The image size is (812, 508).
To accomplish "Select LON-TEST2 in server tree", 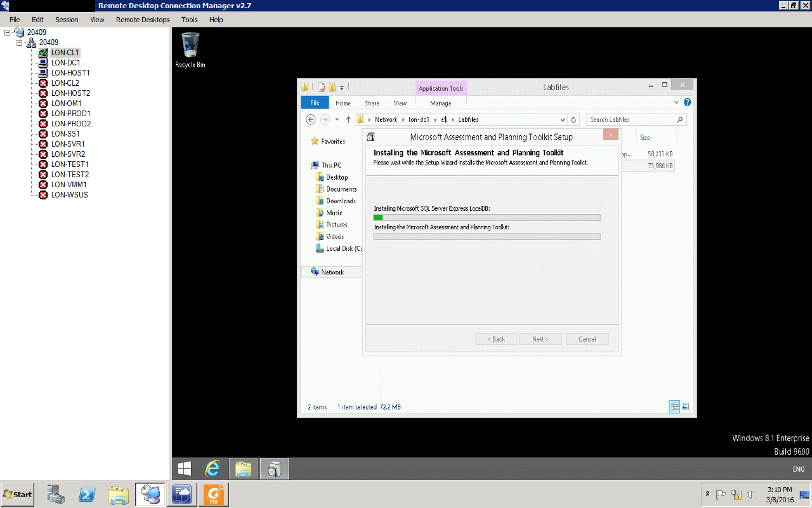I will (x=70, y=175).
